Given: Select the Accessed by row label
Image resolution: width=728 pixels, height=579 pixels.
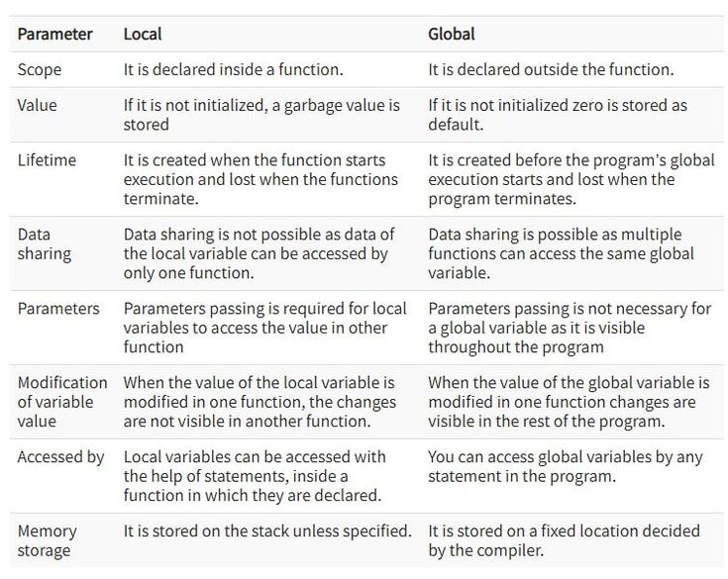Looking at the screenshot, I should 60,458.
